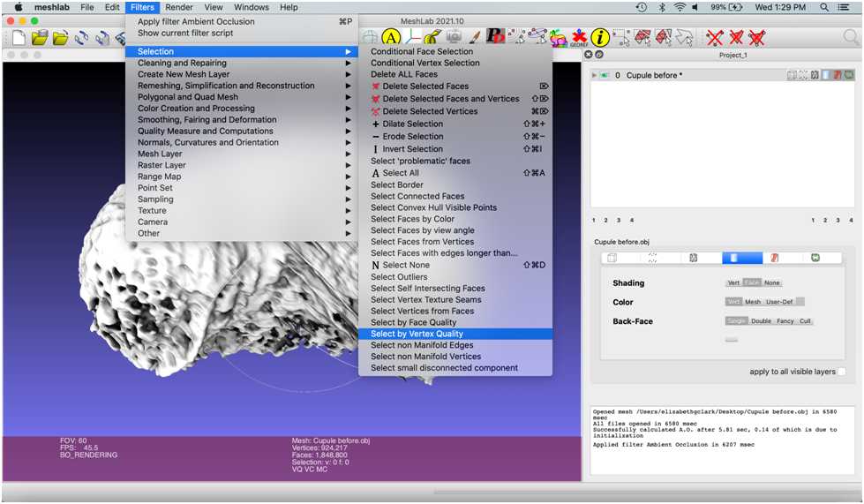Select the paintbrush Z-painting tool
This screenshot has width=864, height=504.
(475, 37)
